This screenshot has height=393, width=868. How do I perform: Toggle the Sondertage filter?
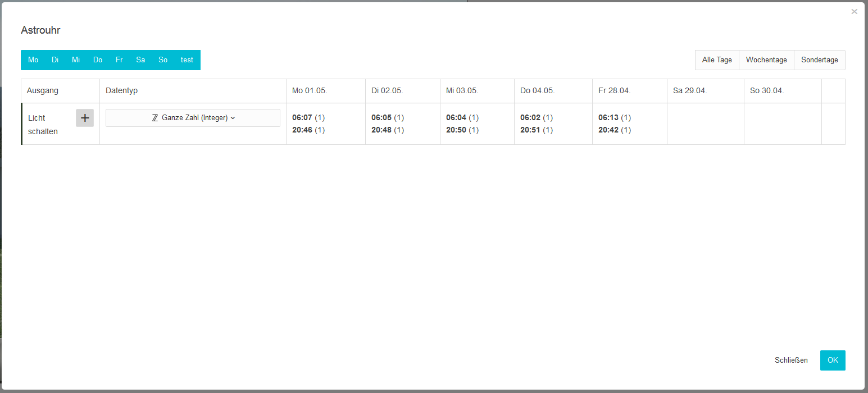[819, 60]
